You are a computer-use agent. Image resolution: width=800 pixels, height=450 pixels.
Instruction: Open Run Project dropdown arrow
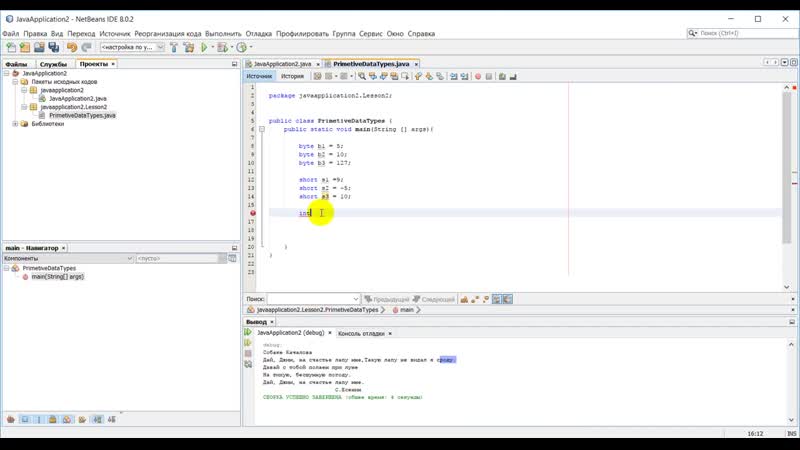point(213,47)
